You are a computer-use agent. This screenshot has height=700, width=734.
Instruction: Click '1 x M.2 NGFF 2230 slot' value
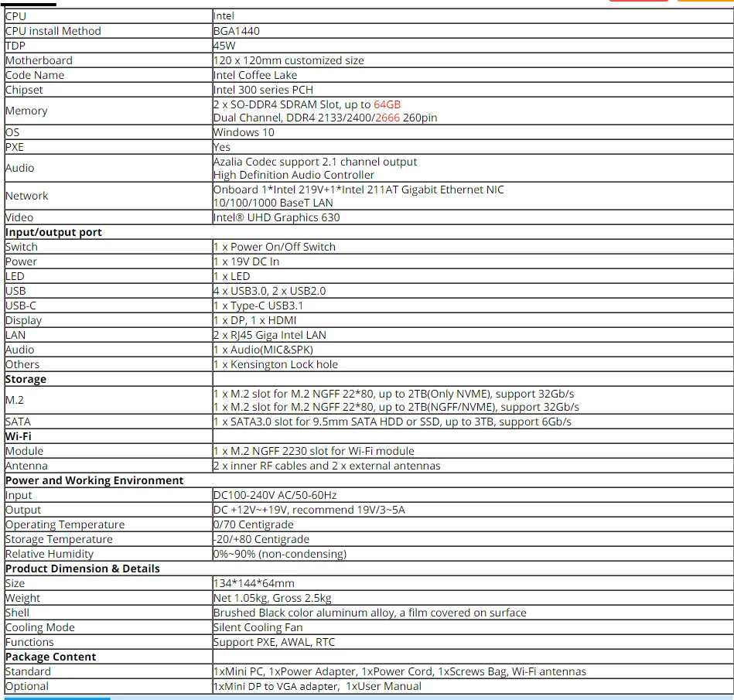[x=314, y=451]
